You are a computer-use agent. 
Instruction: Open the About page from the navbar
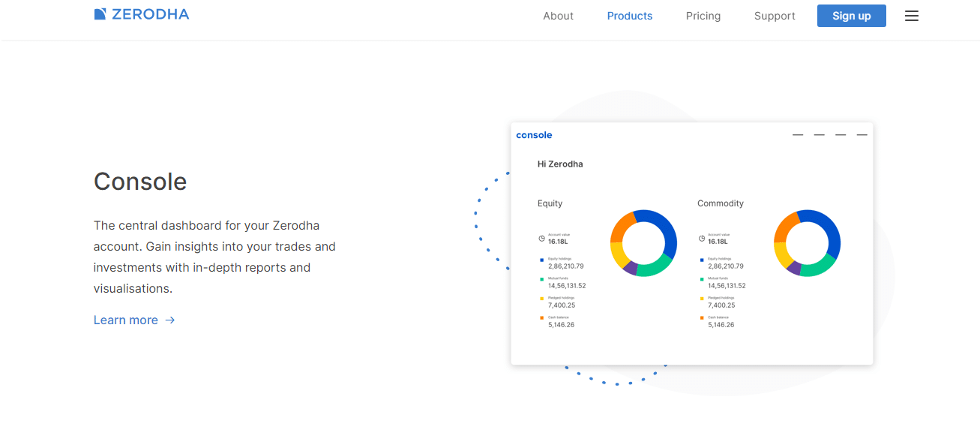point(558,16)
